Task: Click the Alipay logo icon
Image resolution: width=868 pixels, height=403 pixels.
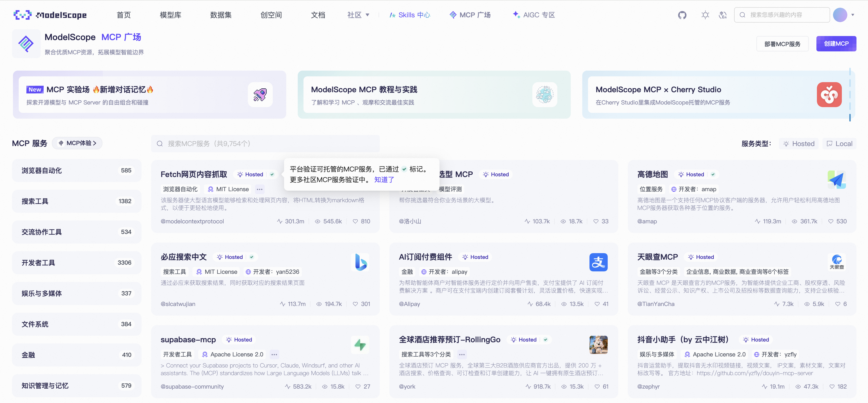Action: click(598, 262)
